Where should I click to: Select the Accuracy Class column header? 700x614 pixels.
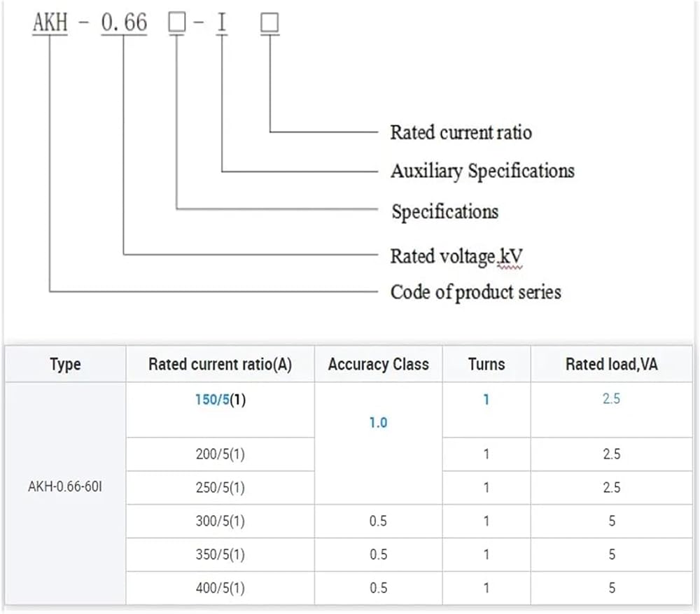(379, 364)
